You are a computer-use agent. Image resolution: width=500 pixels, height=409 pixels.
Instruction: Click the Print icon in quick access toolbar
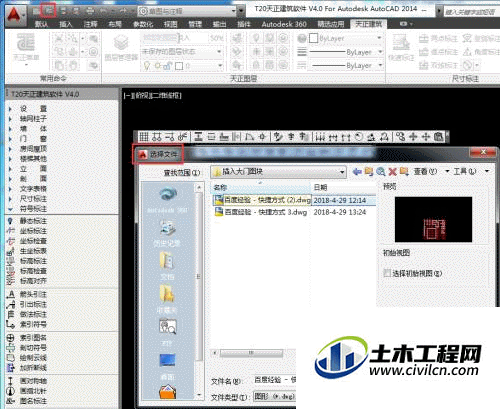(90, 11)
